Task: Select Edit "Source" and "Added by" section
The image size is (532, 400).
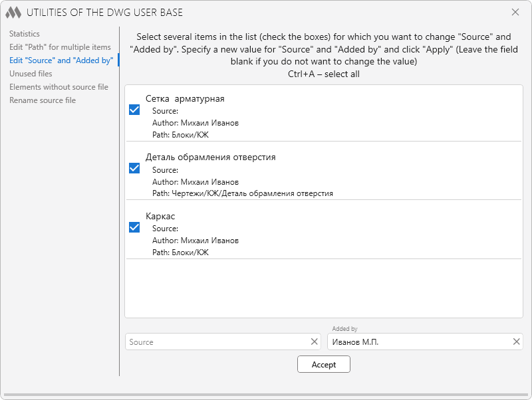Action: pyautogui.click(x=61, y=60)
